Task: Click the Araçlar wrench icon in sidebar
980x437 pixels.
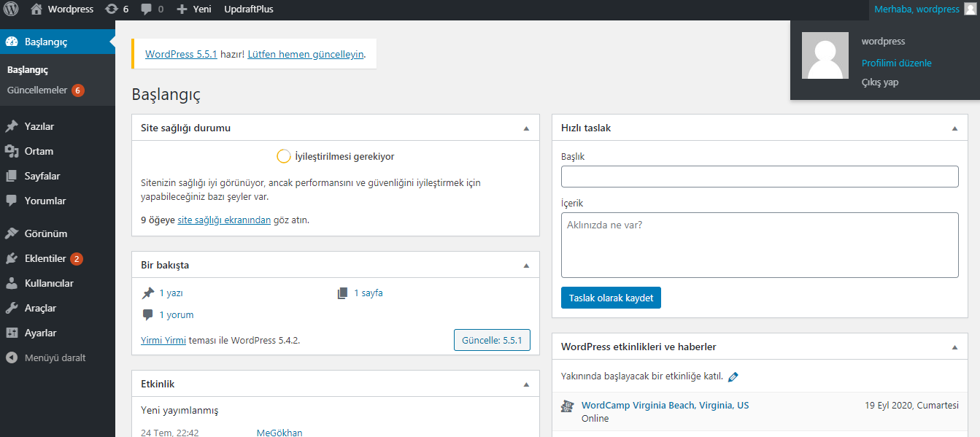Action: click(12, 308)
